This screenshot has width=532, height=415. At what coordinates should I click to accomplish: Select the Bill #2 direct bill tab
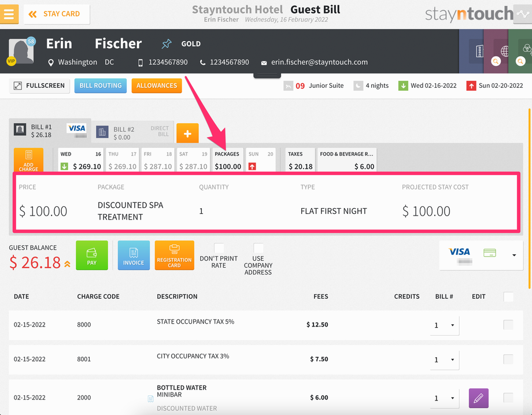click(132, 132)
